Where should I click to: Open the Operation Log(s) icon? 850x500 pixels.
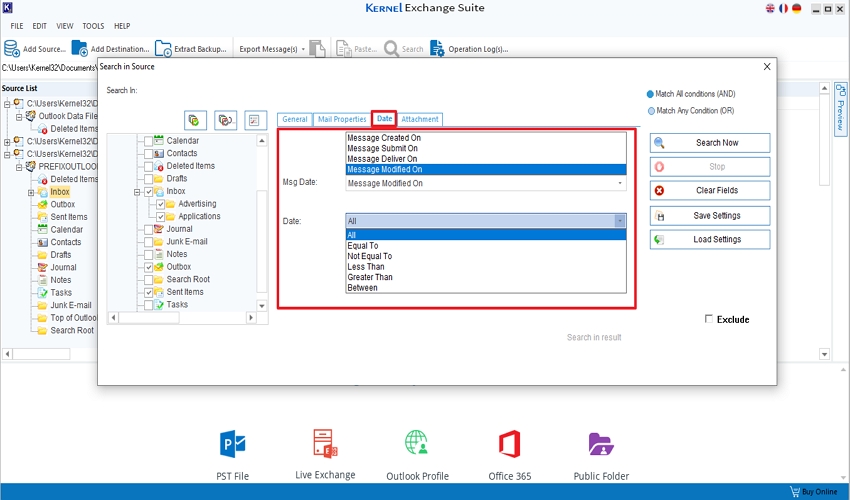click(x=437, y=48)
